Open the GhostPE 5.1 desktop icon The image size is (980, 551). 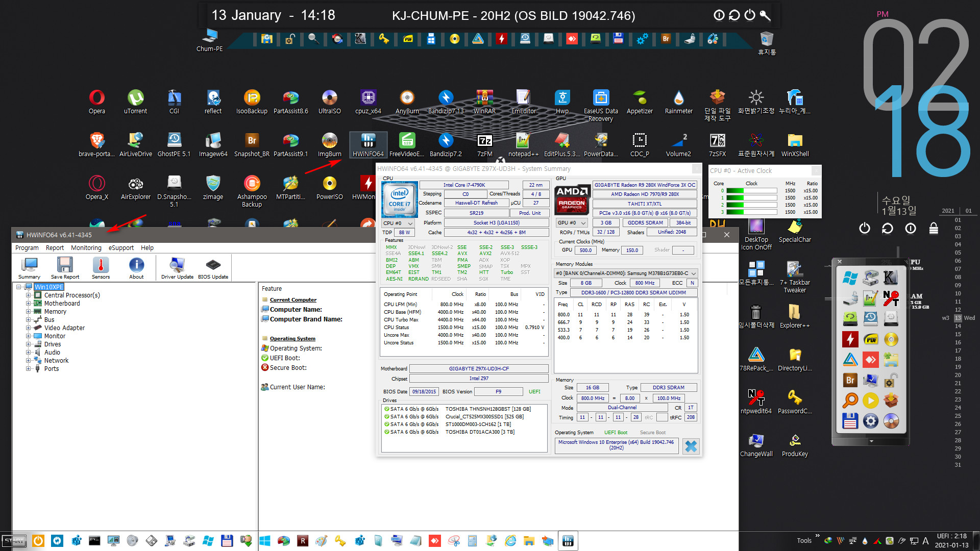click(174, 144)
